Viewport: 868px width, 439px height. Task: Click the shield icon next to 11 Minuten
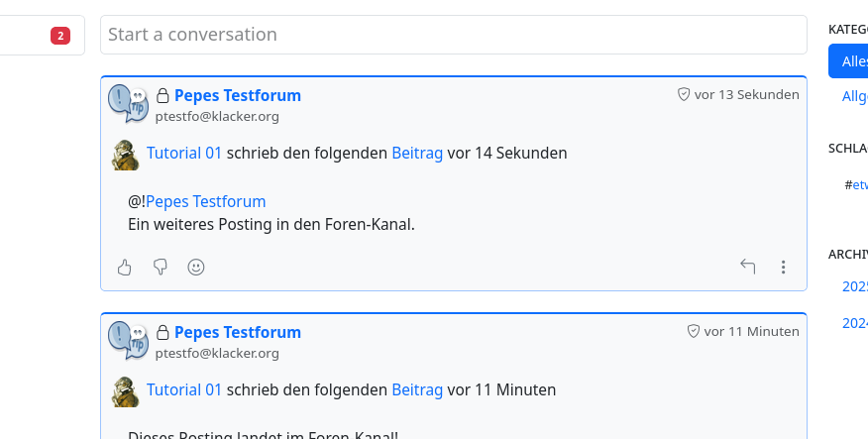694,331
